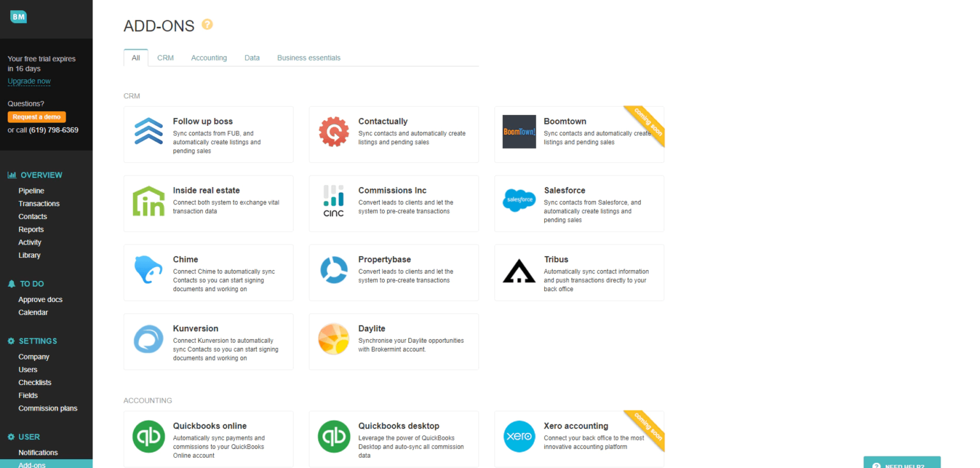Open Calendar in the sidebar

tap(33, 312)
